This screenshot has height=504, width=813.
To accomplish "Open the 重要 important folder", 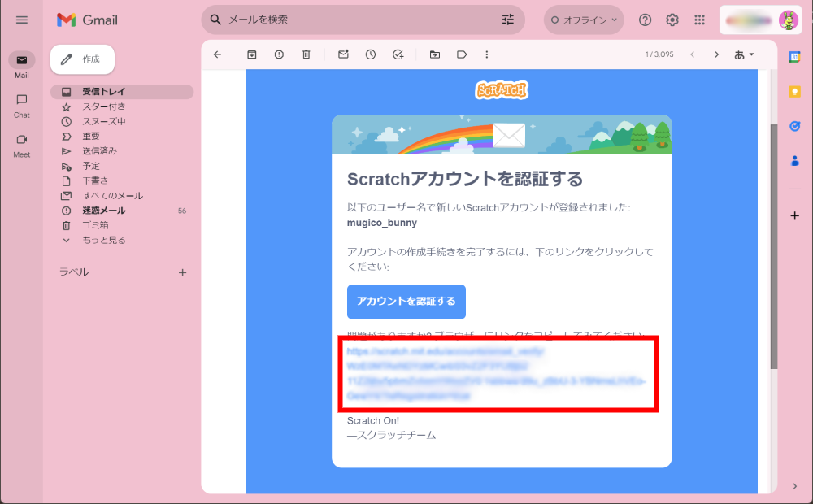I will tap(122, 137).
